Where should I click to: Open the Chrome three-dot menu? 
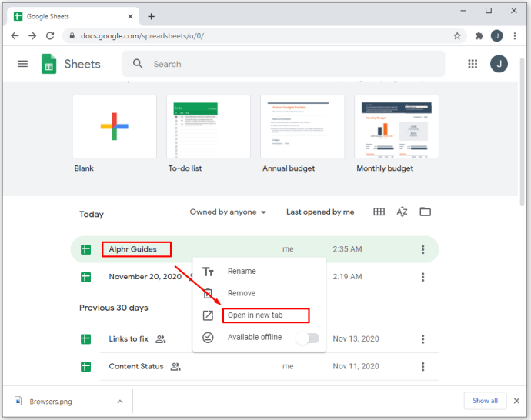point(515,36)
